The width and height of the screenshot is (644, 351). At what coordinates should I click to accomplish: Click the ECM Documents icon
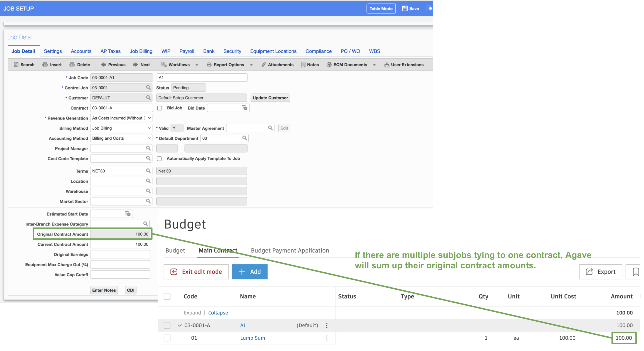(x=329, y=65)
